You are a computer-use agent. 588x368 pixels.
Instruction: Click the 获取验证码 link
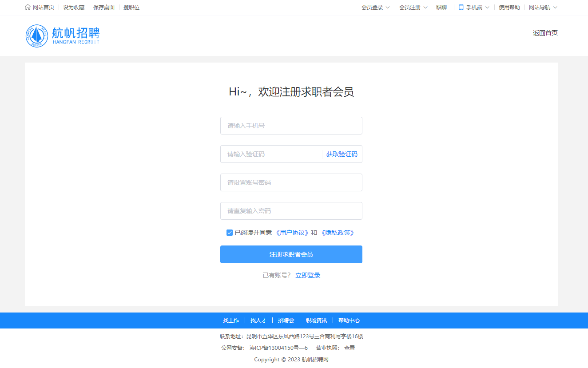pyautogui.click(x=342, y=154)
